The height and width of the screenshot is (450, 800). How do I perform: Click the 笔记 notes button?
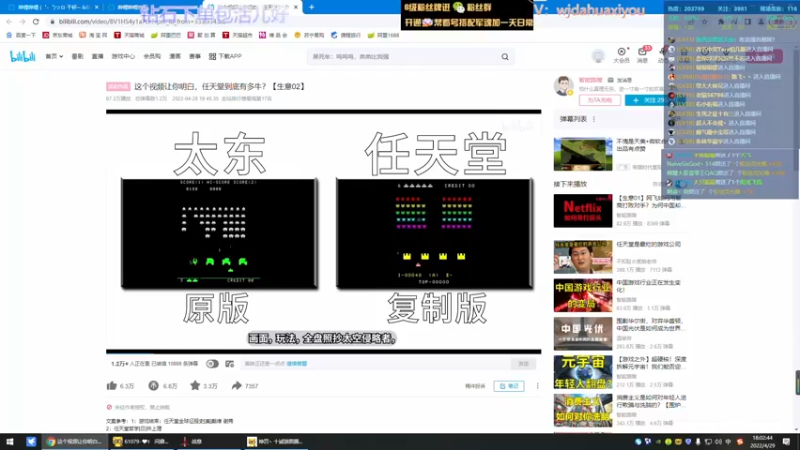point(509,386)
